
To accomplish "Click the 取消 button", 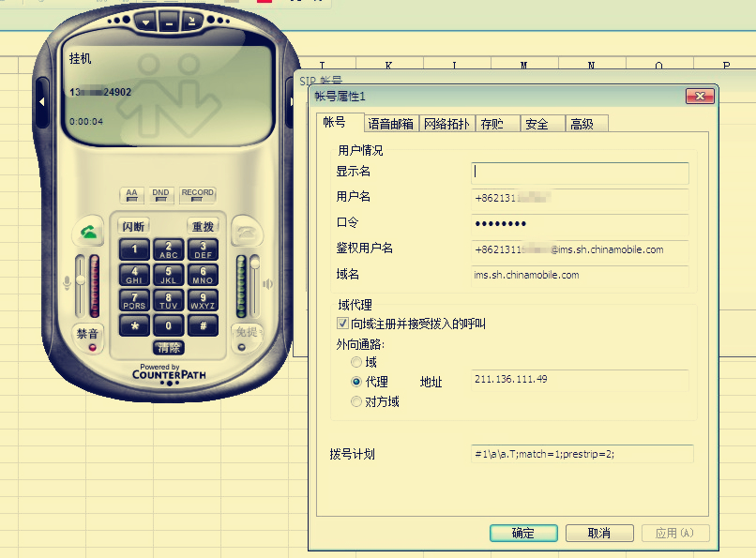I will coord(599,533).
